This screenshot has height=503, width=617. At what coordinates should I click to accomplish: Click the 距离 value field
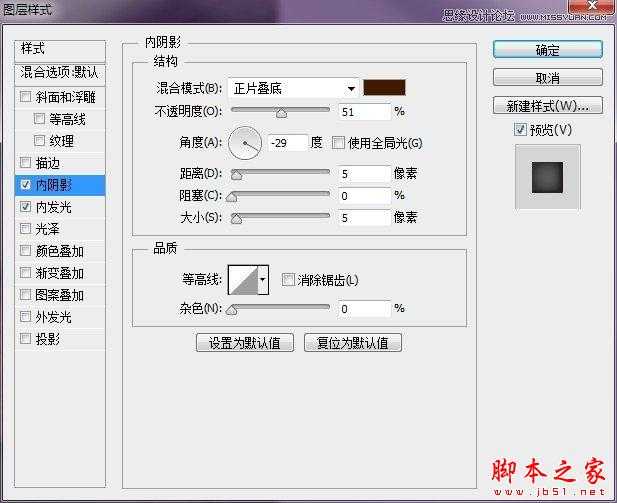tap(364, 174)
